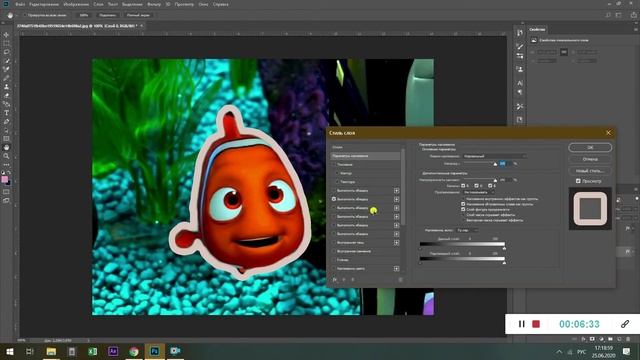Viewport: 640px width, 360px height.
Task: Enable the Тиснение (Bevel & Emboss) effect
Action: point(334,164)
